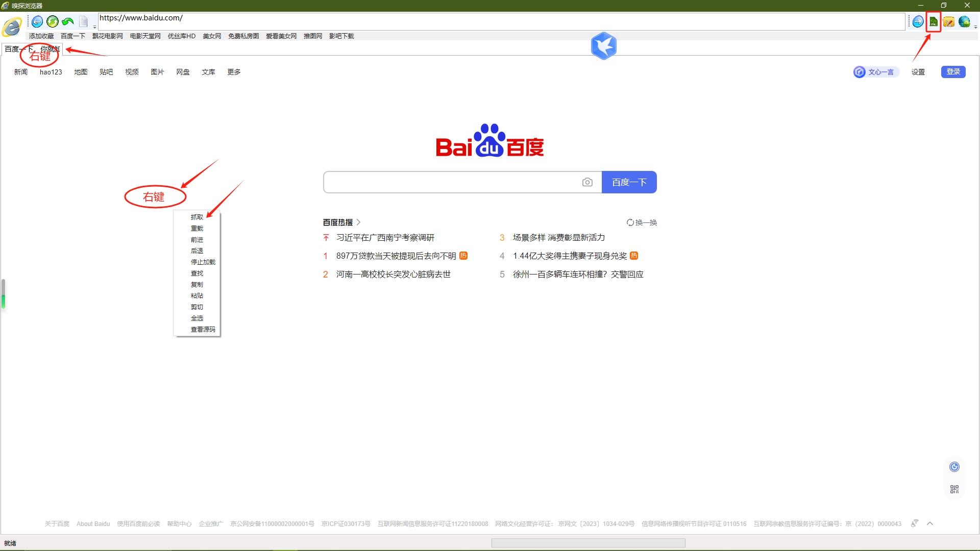Click the green undo arrow icon

[68, 21]
